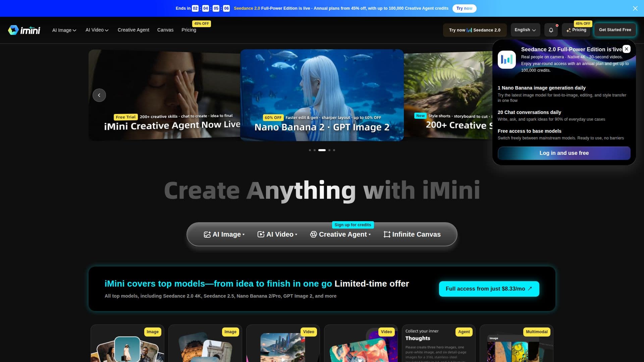This screenshot has width=644, height=362.
Task: Click the iMini logo
Action: coord(24,30)
